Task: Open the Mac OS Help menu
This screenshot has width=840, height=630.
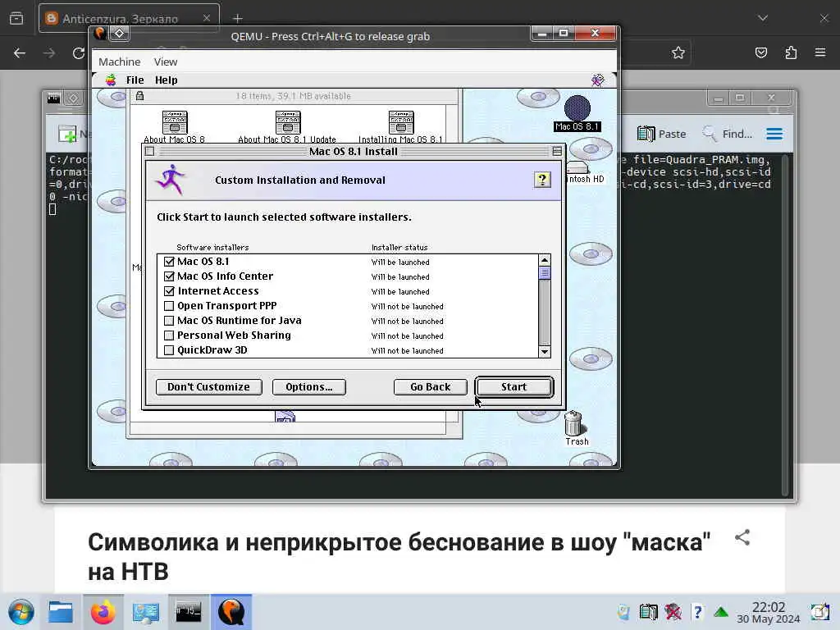Action: coord(166,80)
